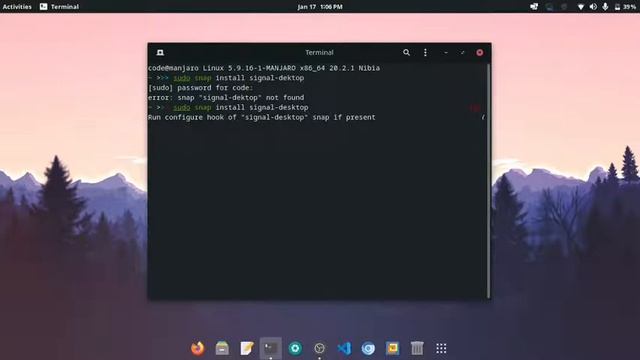Click the volume speaker icon
This screenshot has height=360, width=640.
[x=593, y=7]
